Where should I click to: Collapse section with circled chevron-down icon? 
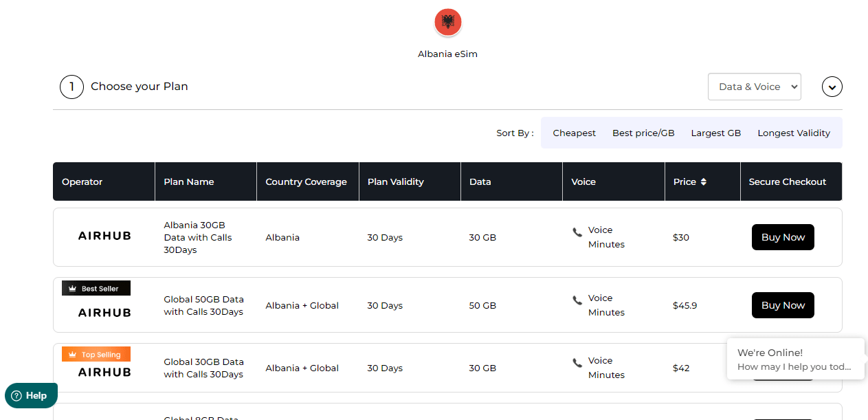(x=832, y=87)
